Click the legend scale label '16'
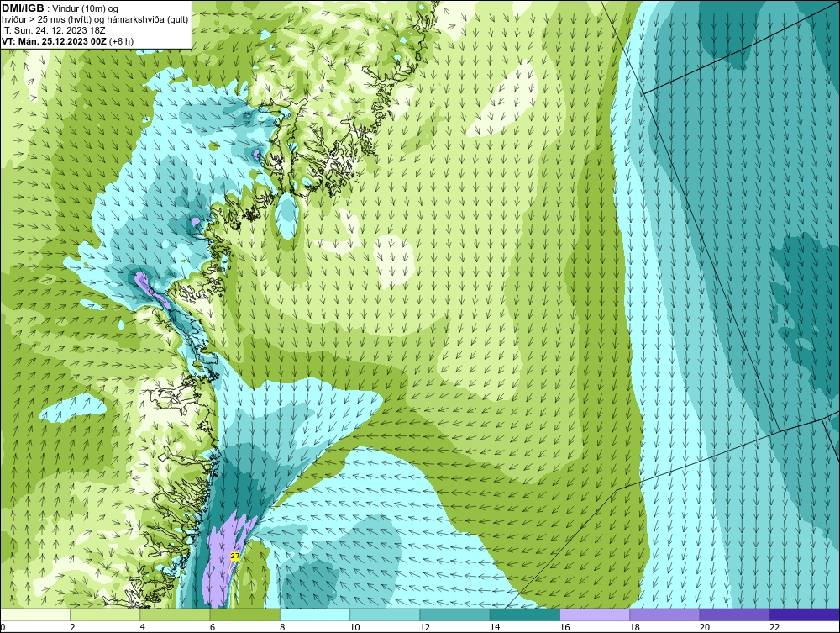The height and width of the screenshot is (633, 840). pyautogui.click(x=564, y=627)
